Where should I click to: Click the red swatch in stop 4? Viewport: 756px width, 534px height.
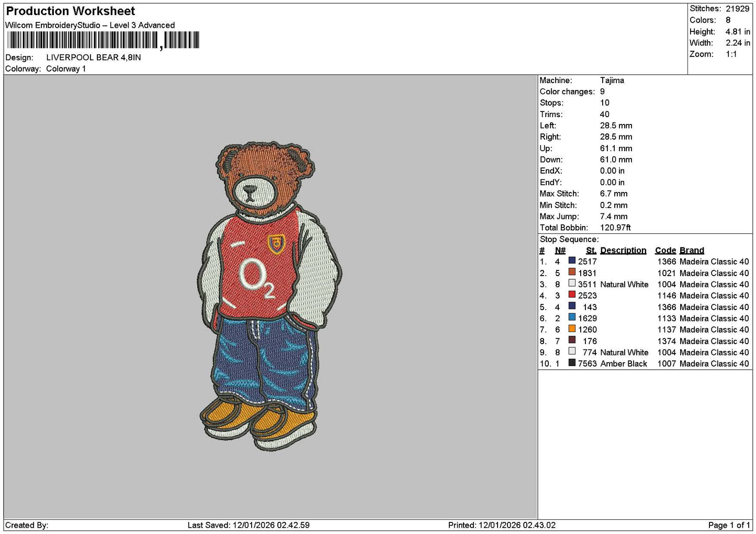point(572,294)
